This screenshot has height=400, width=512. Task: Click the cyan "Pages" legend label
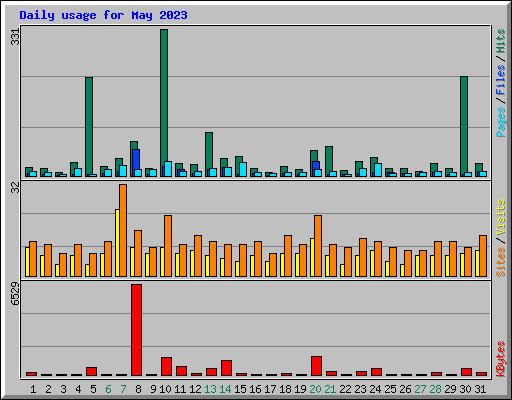click(500, 122)
